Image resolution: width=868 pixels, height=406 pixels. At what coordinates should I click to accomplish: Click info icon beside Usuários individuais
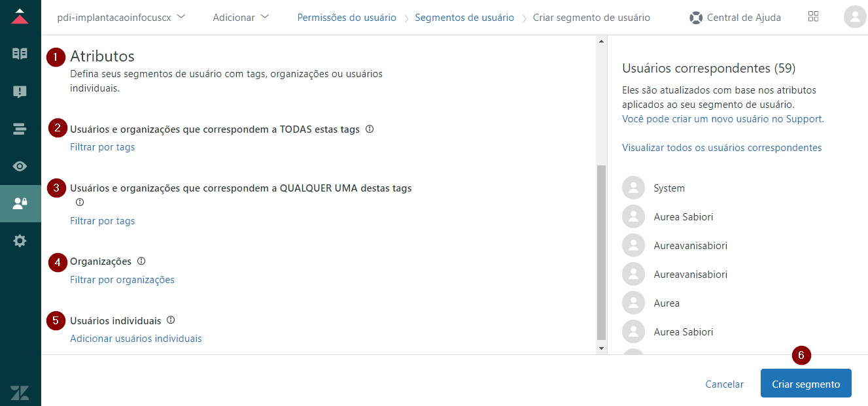click(171, 320)
